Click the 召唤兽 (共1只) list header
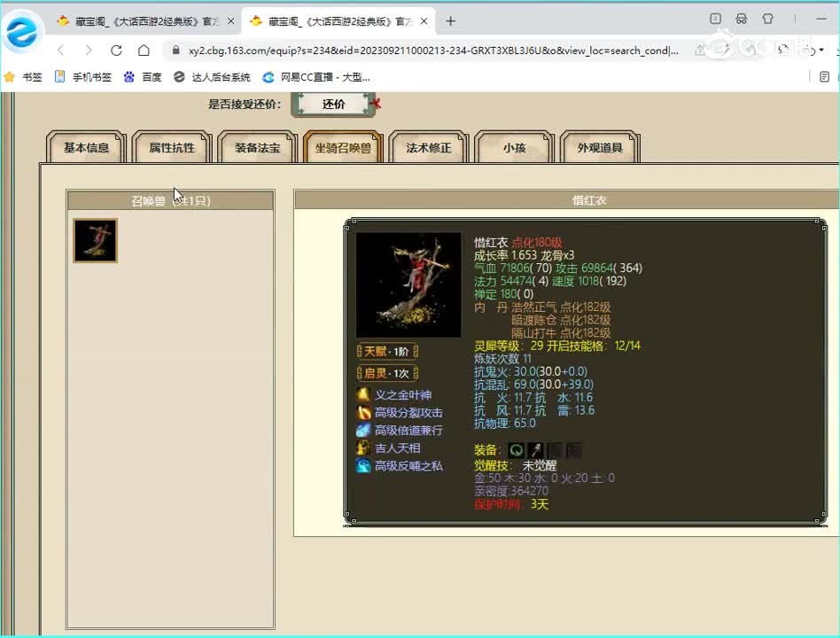 coord(170,200)
